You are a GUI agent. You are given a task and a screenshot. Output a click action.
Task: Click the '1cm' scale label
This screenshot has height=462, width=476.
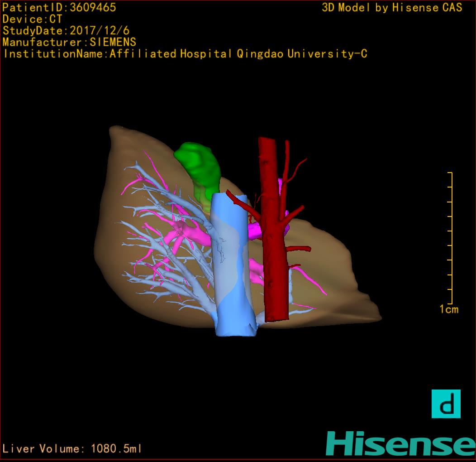(448, 309)
